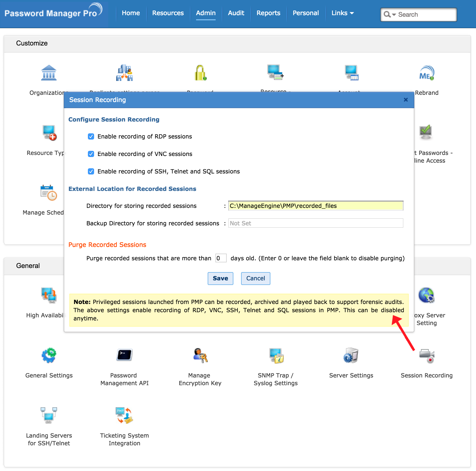Open the Server Settings icon
Screen dimensions: 476x471
click(351, 355)
